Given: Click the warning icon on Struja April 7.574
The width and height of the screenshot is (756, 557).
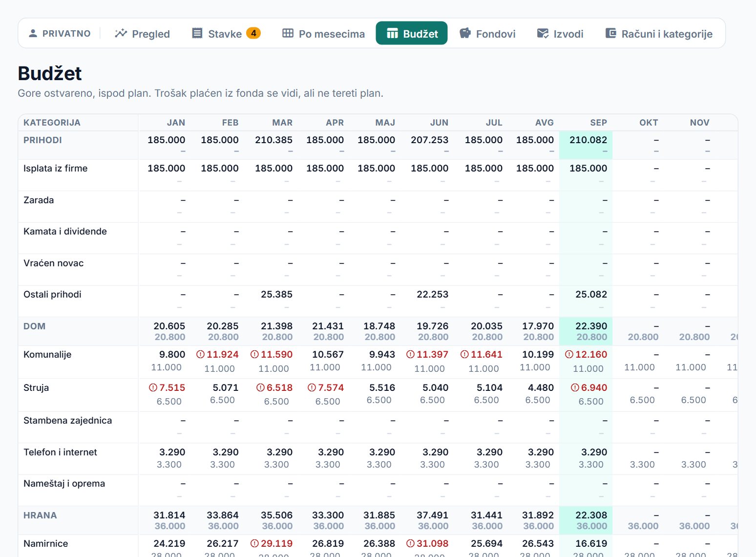Looking at the screenshot, I should pyautogui.click(x=312, y=387).
